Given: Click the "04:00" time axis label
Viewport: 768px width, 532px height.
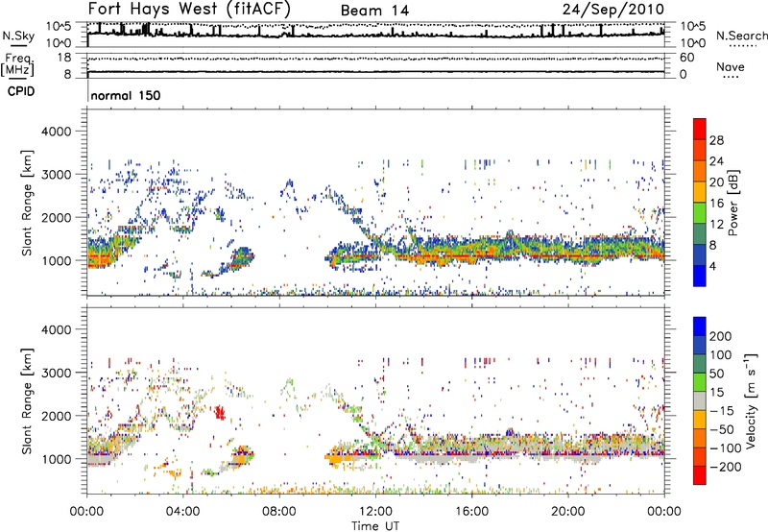Looking at the screenshot, I should (182, 512).
